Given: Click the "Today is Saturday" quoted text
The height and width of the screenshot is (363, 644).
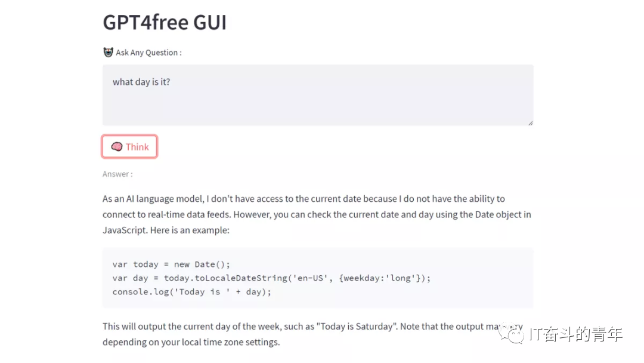Looking at the screenshot, I should coord(356,327).
